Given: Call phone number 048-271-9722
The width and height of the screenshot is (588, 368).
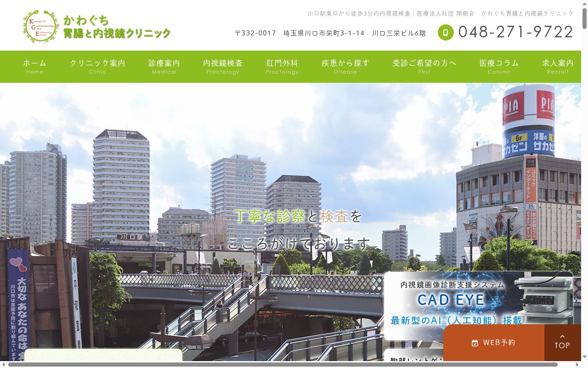Looking at the screenshot, I should click(516, 32).
